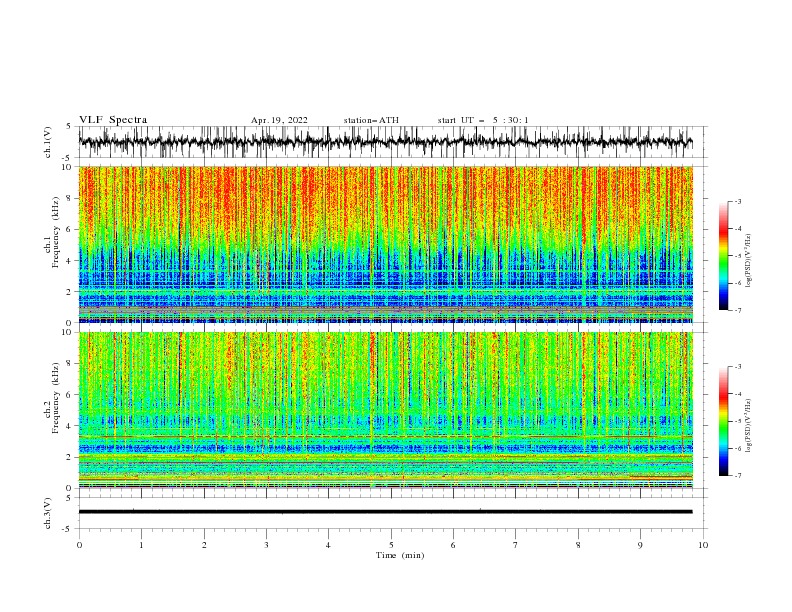Click the 7 tick on the Time axis
Image resolution: width=792 pixels, height=612 pixels.
pos(516,545)
